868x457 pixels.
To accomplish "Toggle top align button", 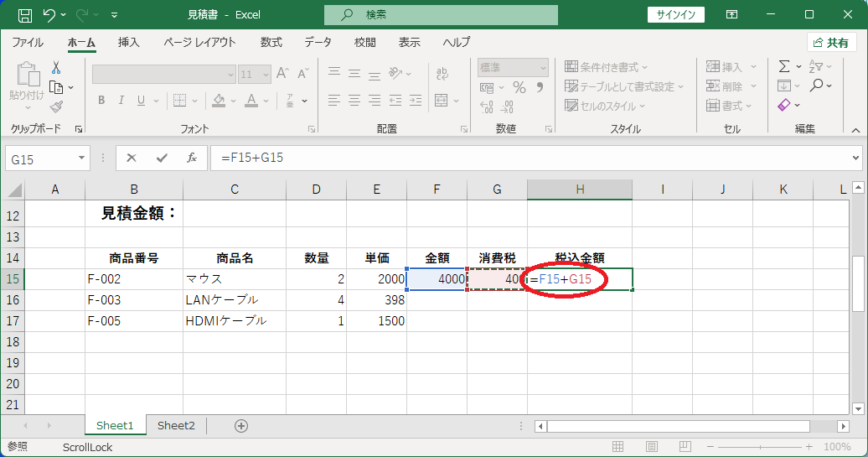I will [x=334, y=73].
